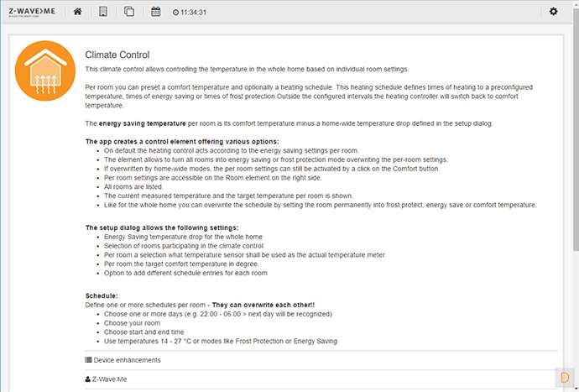Open the settings gear menu
The image size is (579, 392).
click(553, 12)
